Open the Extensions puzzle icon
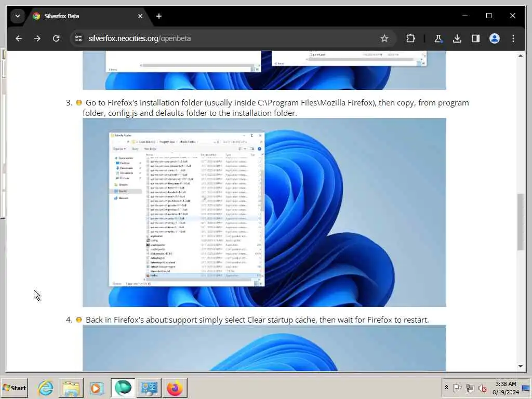 [x=410, y=38]
